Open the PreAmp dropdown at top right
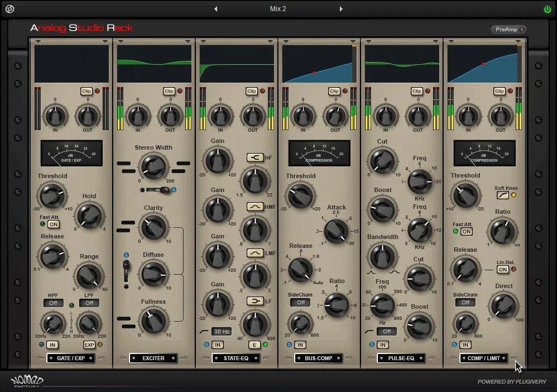The image size is (557, 392). [507, 29]
